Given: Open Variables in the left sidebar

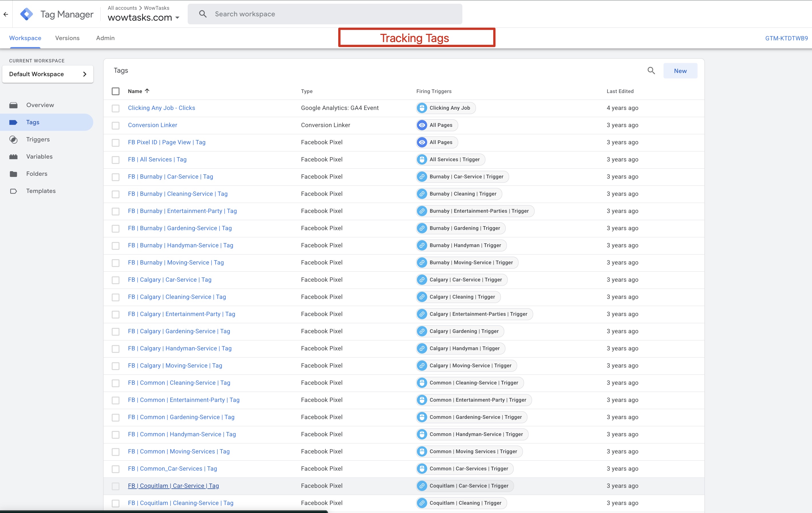Looking at the screenshot, I should pyautogui.click(x=39, y=157).
